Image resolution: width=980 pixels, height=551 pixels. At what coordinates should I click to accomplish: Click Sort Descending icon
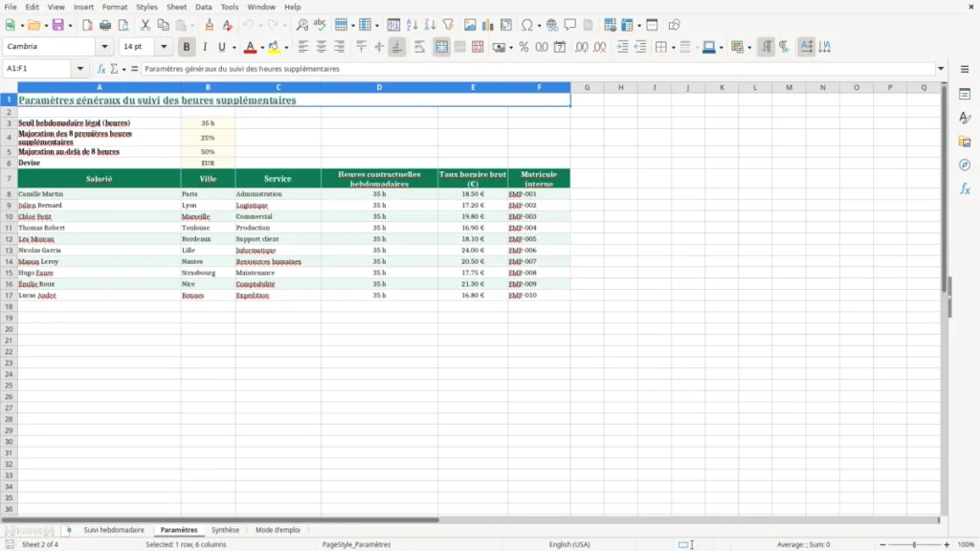click(430, 25)
